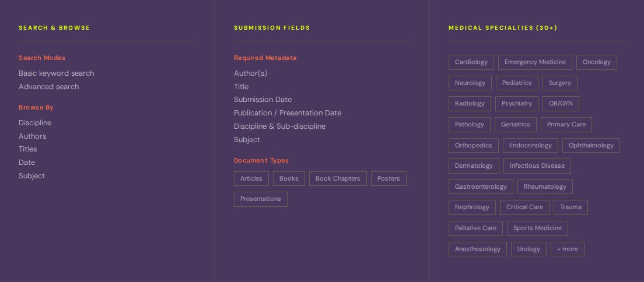
Task: Click the Urology tag
Action: click(x=528, y=249)
